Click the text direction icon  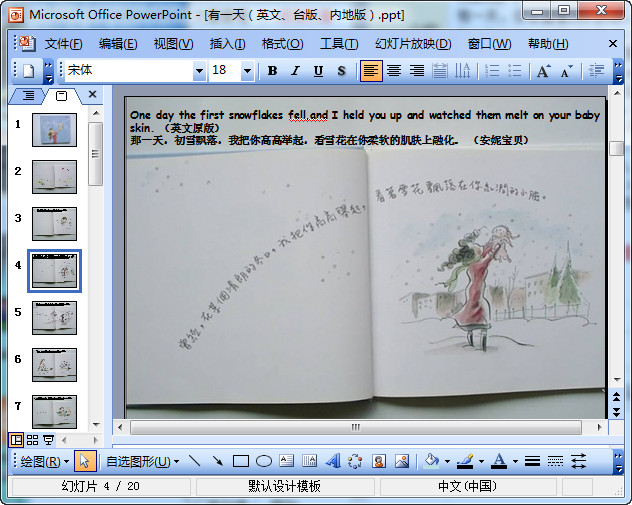click(463, 71)
